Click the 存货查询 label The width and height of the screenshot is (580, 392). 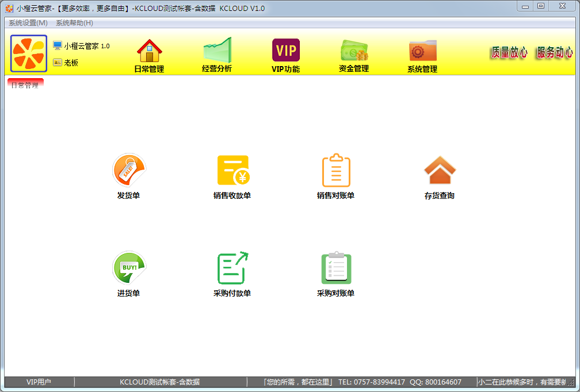point(440,196)
